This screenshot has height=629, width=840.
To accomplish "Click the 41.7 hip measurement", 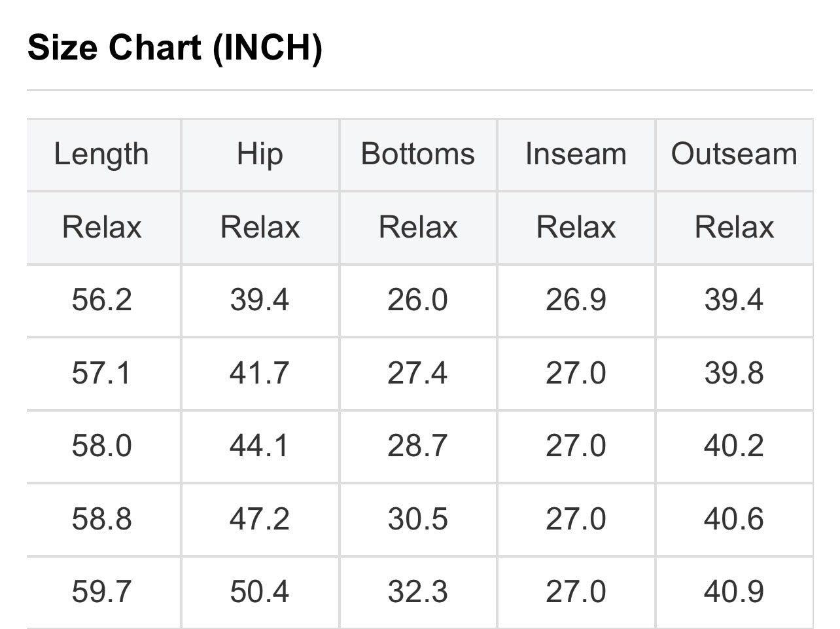I will pyautogui.click(x=260, y=373).
